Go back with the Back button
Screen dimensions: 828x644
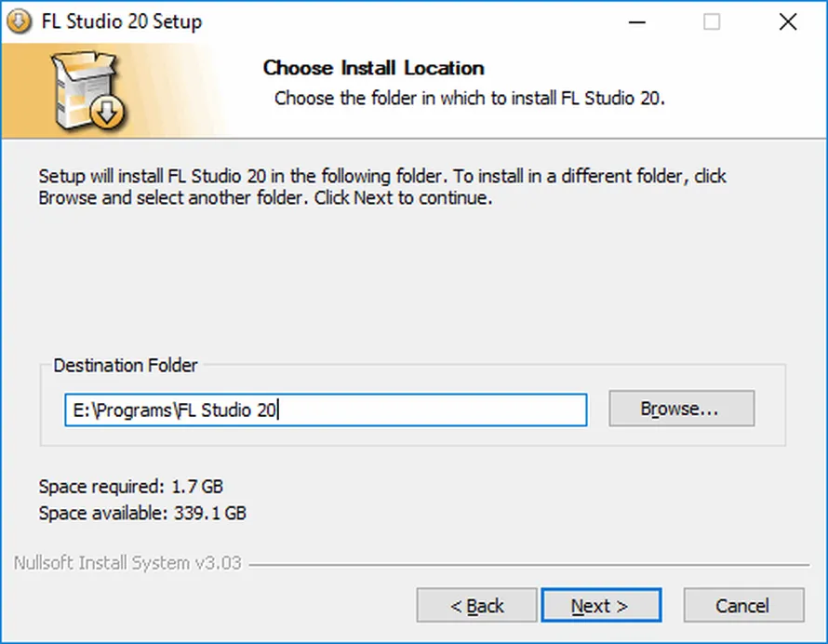(477, 606)
